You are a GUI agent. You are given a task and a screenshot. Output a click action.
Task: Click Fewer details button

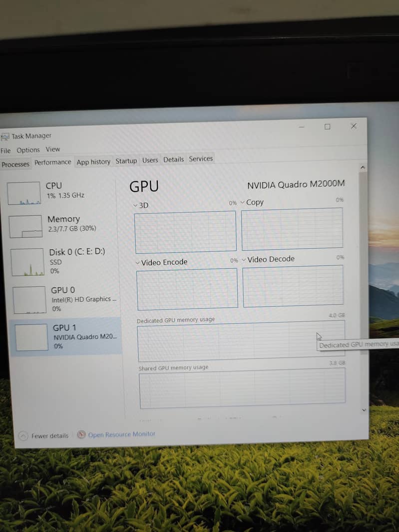click(x=43, y=436)
